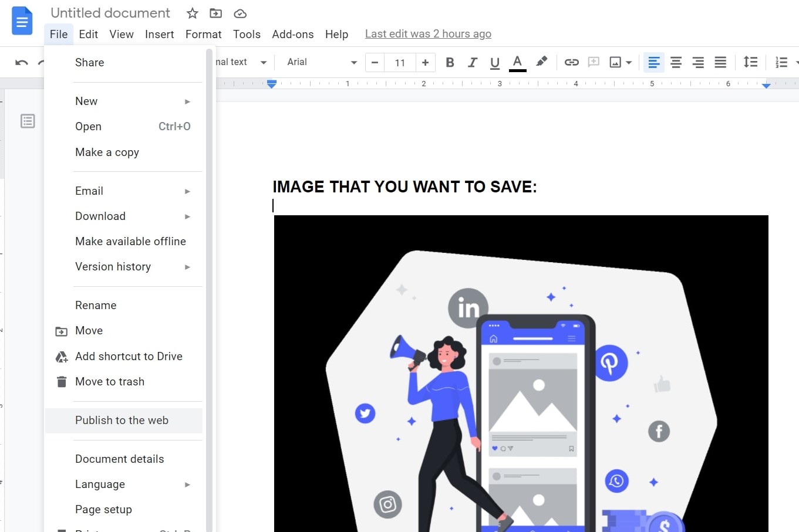Open the Google Docs home icon
Image resolution: width=799 pixels, height=532 pixels.
coord(22,21)
